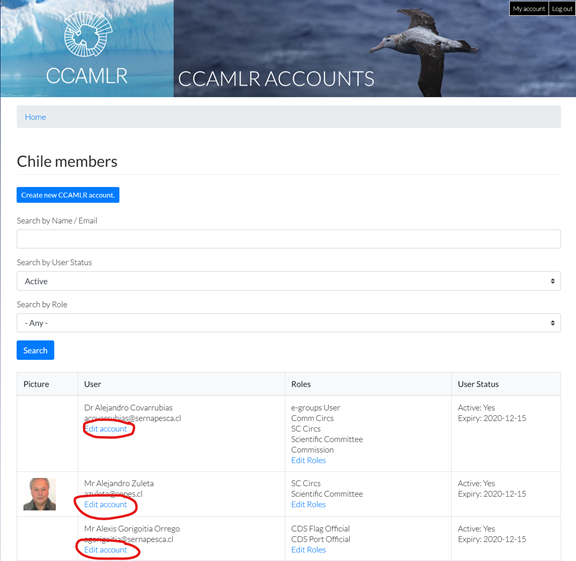Go to Home breadcrumb link
Viewport: 576px width, 561px height.
[x=35, y=117]
